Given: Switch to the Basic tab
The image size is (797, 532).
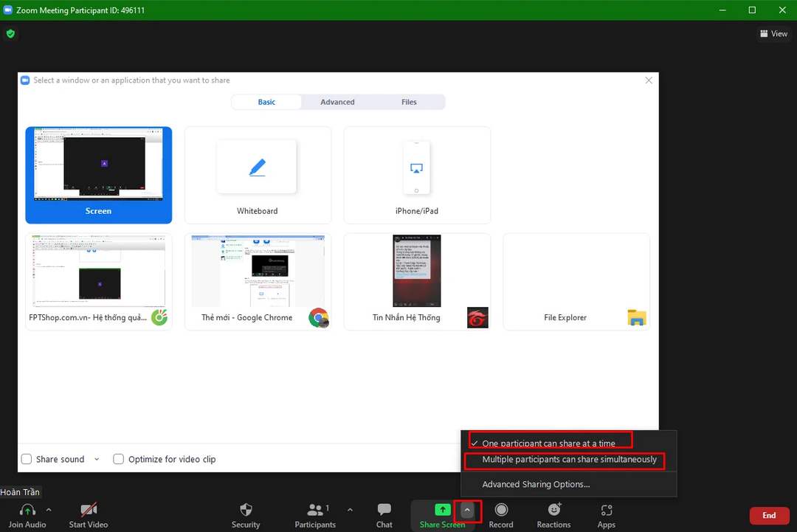Looking at the screenshot, I should point(266,102).
